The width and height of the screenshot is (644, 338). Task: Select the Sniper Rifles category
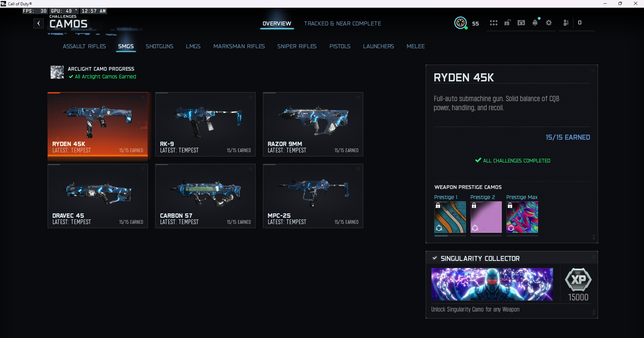pos(297,46)
